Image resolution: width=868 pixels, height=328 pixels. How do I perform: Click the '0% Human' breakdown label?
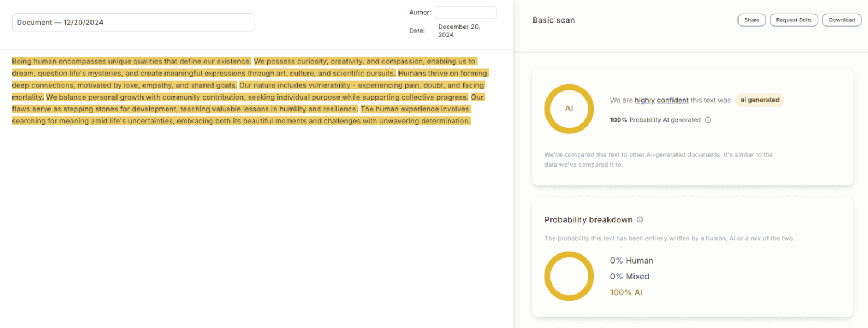(631, 261)
